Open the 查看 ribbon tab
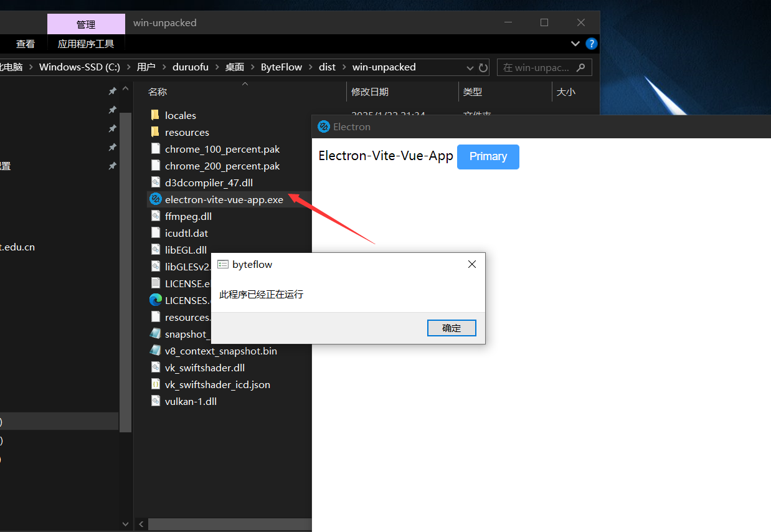This screenshot has height=532, width=771. point(26,44)
